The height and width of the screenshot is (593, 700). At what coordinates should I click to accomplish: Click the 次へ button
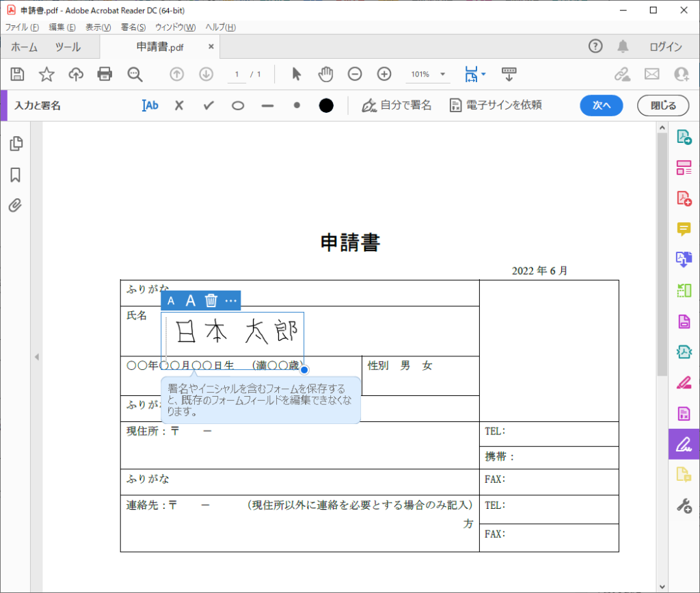tap(601, 105)
